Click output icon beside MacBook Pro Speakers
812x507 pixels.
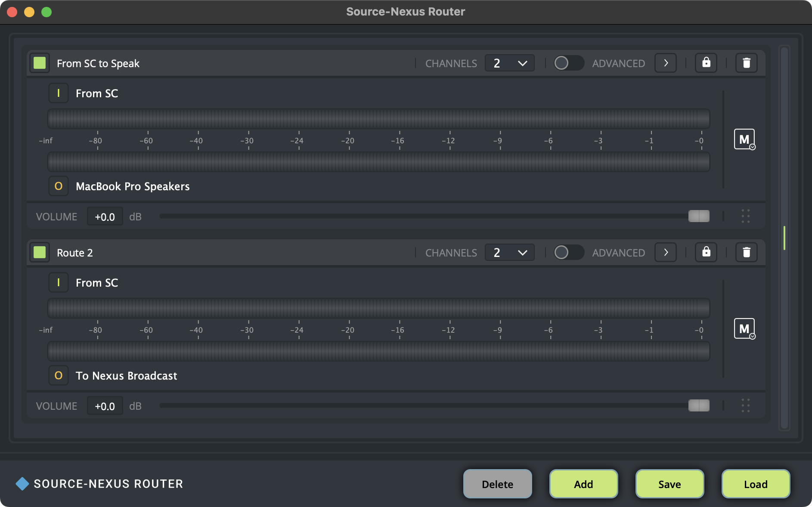click(59, 186)
